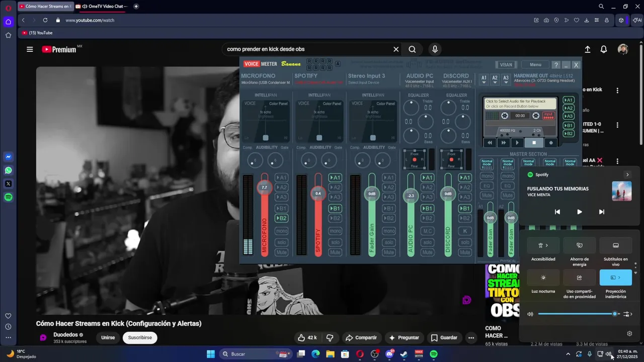Select hardware out A2 device dropdown
Image resolution: width=644 pixels, height=362 pixels.
pos(495,79)
